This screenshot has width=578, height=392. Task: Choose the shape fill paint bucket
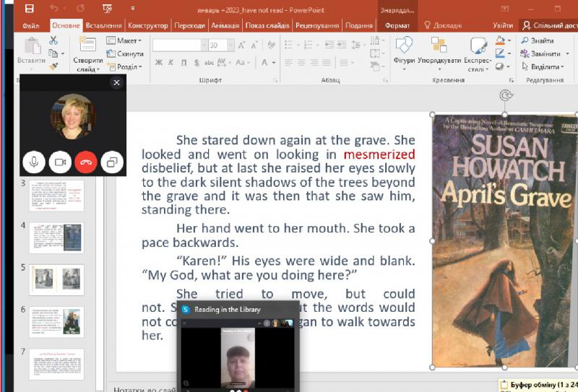pyautogui.click(x=500, y=40)
